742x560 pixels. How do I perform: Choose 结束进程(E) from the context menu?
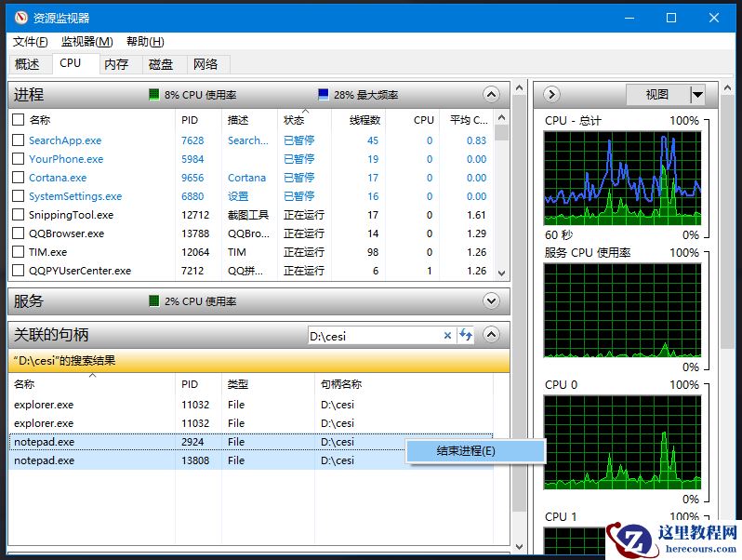click(475, 450)
